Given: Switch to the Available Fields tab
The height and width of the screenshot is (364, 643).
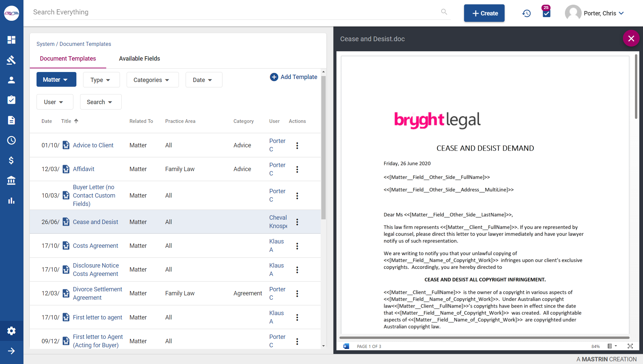Looking at the screenshot, I should tap(139, 59).
